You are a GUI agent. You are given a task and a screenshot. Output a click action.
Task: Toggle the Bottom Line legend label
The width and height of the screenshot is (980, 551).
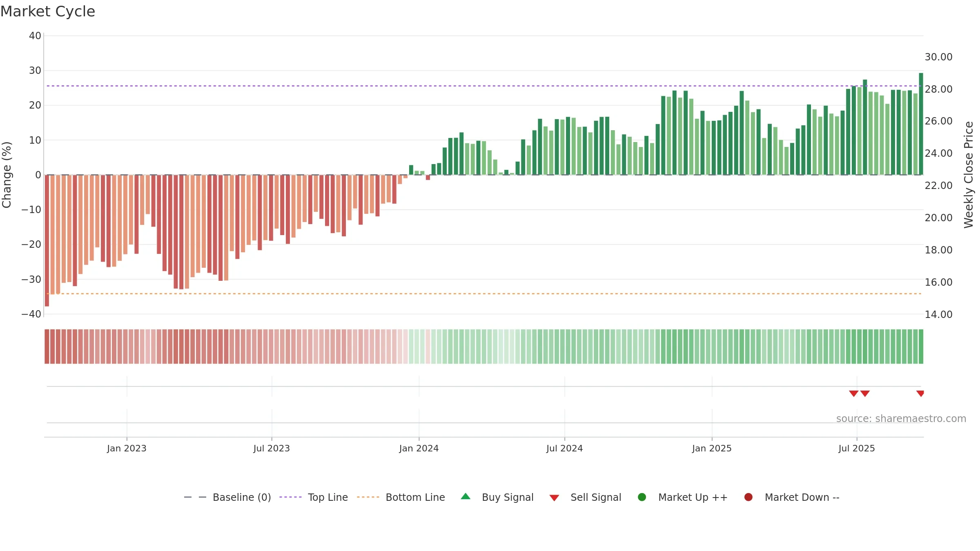(x=415, y=497)
